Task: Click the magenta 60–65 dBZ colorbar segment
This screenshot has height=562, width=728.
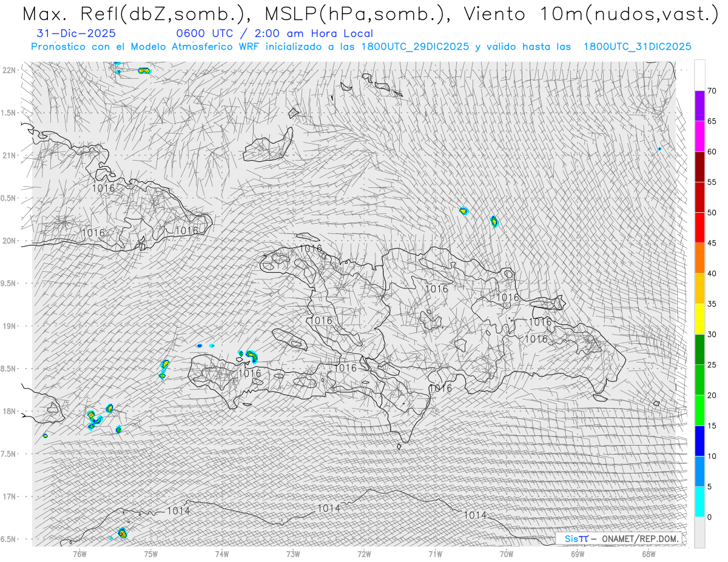Action: [x=699, y=136]
